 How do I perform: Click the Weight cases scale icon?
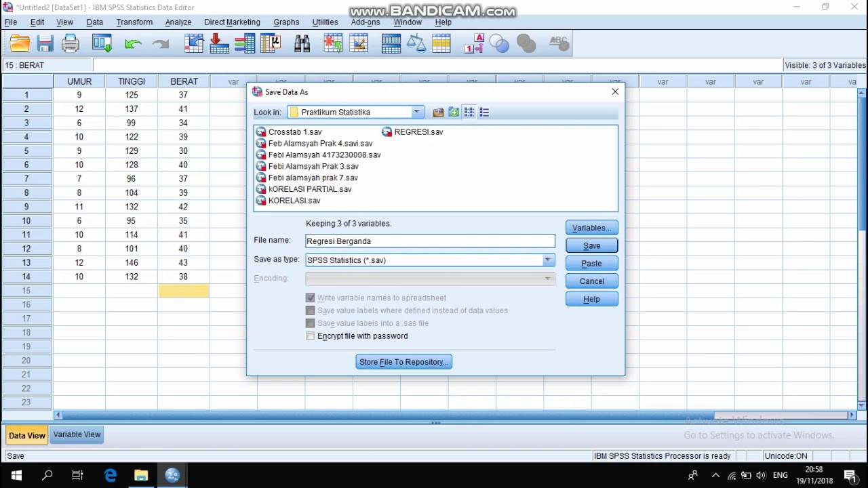(x=416, y=44)
